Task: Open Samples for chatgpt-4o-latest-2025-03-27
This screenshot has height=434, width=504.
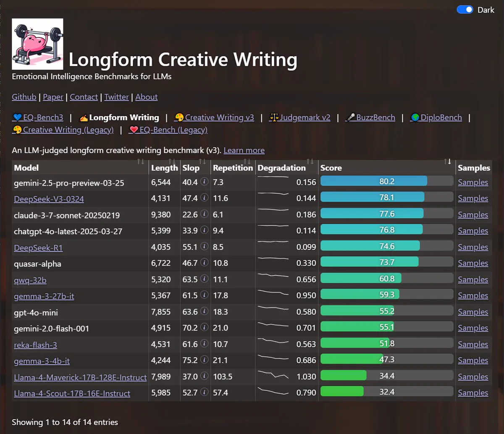Action: [x=473, y=231]
